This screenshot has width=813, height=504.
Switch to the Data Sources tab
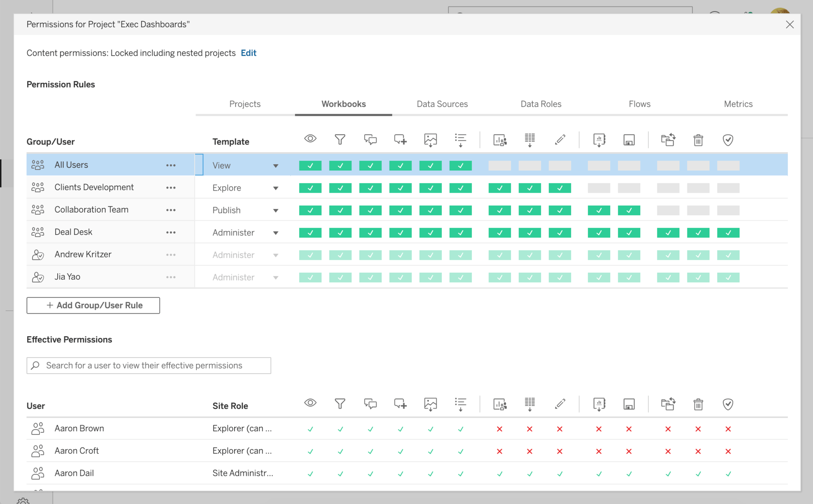(442, 104)
